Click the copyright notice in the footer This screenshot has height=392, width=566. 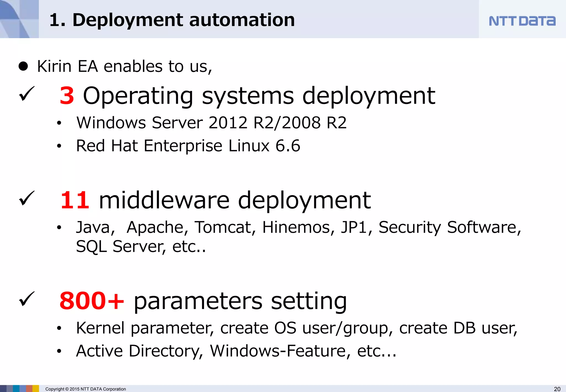click(x=86, y=389)
